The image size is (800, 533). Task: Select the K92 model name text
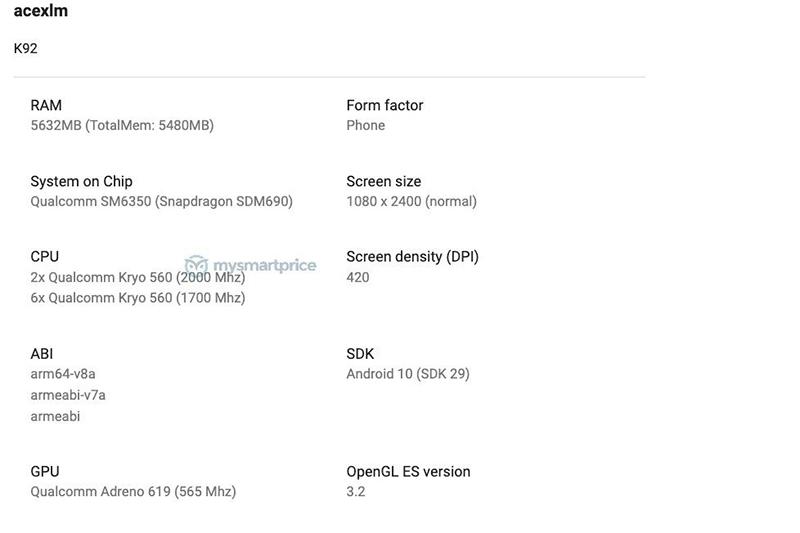[26, 48]
